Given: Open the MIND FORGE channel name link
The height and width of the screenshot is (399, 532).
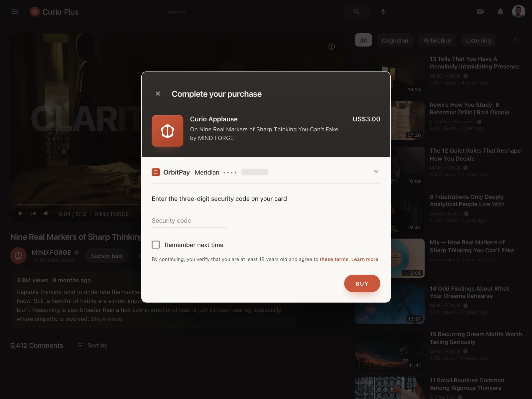Looking at the screenshot, I should 51,252.
